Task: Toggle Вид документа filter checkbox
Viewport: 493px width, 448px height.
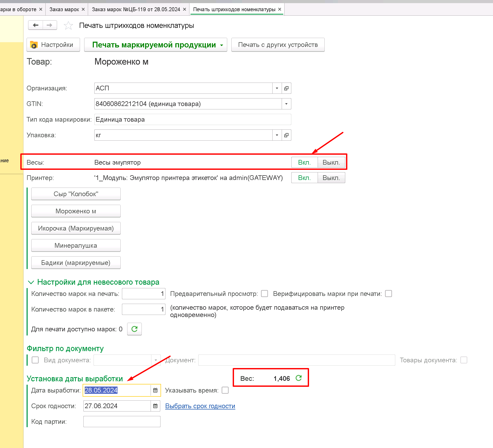Action: [x=35, y=360]
